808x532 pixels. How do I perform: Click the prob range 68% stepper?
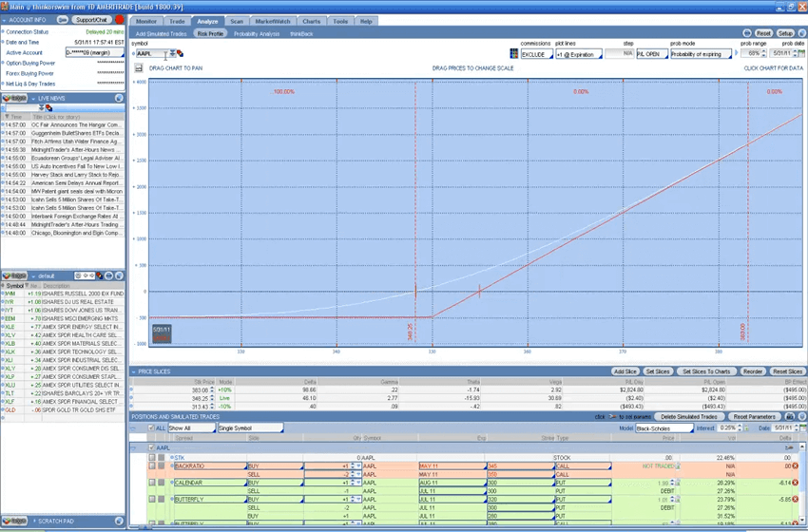point(763,53)
